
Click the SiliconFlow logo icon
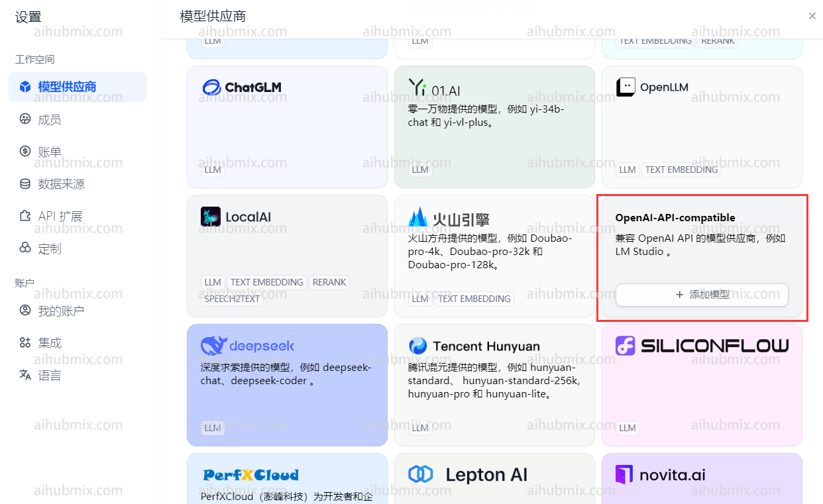point(625,346)
